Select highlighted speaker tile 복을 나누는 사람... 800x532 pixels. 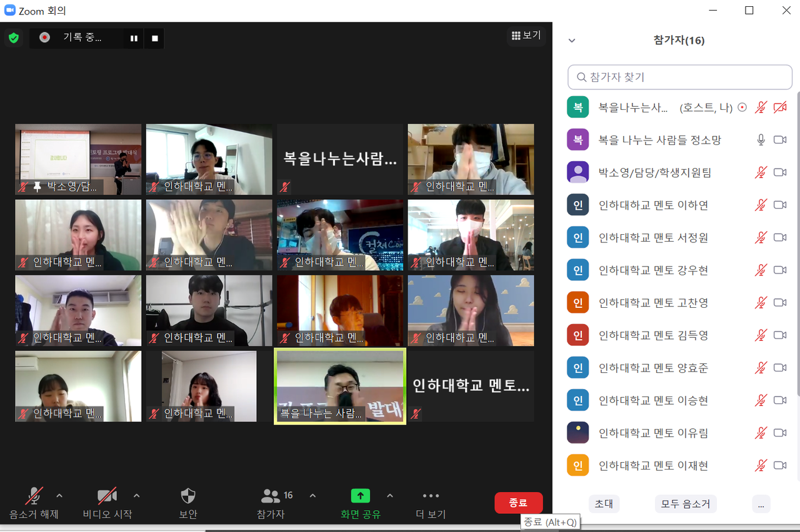(x=340, y=386)
